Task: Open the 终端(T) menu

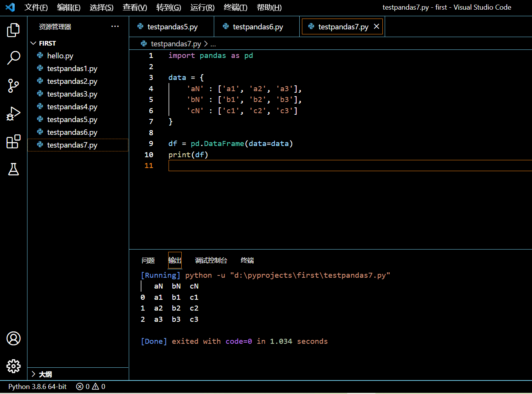Action: [x=235, y=7]
